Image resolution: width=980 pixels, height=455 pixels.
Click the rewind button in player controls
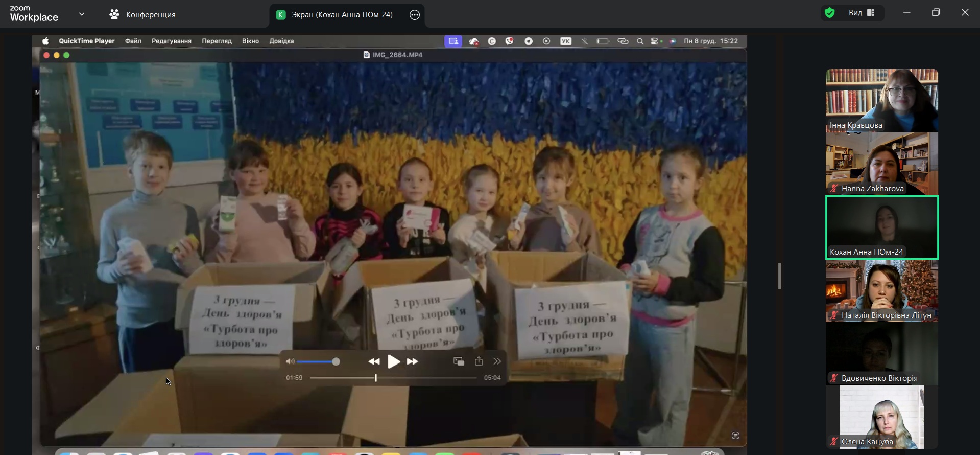click(374, 361)
